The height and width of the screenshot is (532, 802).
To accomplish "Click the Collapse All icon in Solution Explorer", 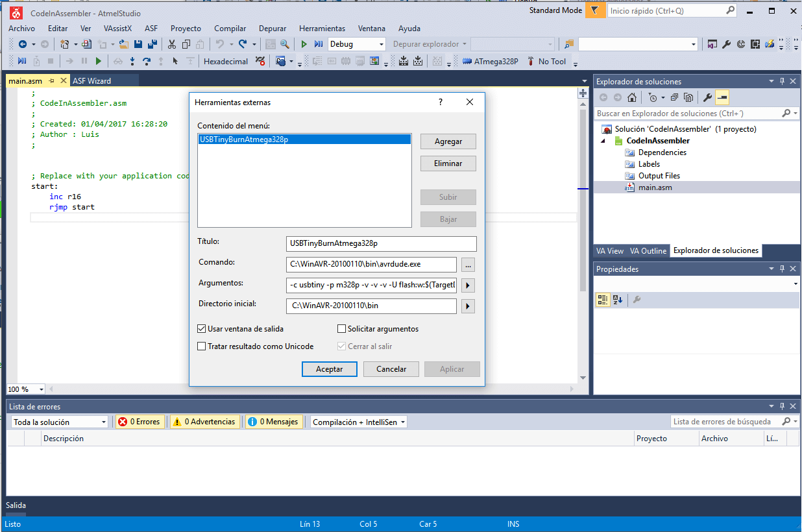I will [x=674, y=97].
